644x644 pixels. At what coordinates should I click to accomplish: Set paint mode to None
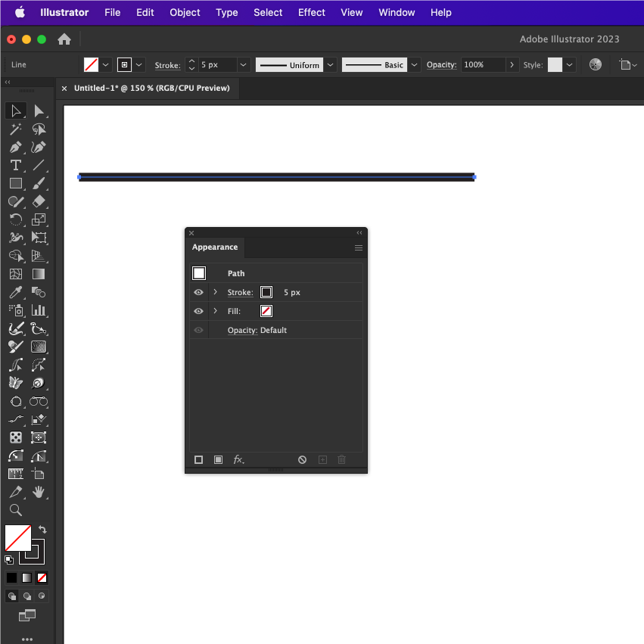pyautogui.click(x=42, y=578)
